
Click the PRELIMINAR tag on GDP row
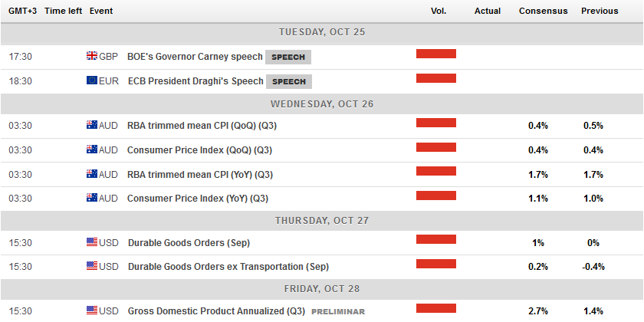[x=337, y=312]
